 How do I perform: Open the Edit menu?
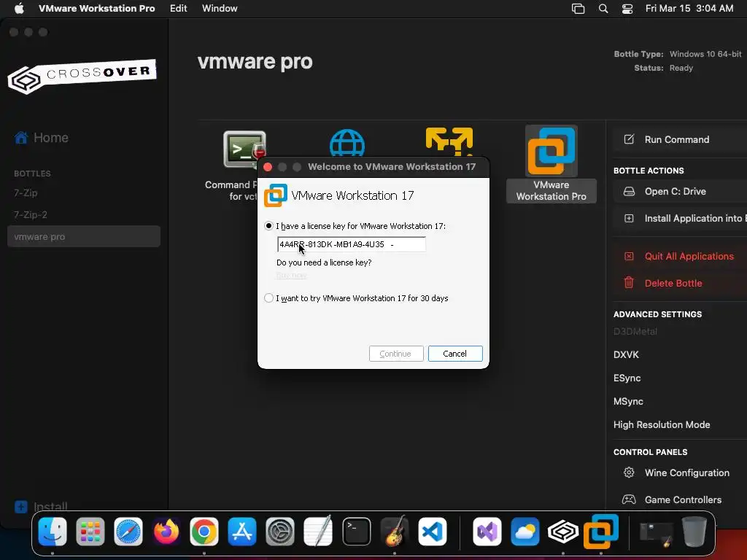coord(178,8)
